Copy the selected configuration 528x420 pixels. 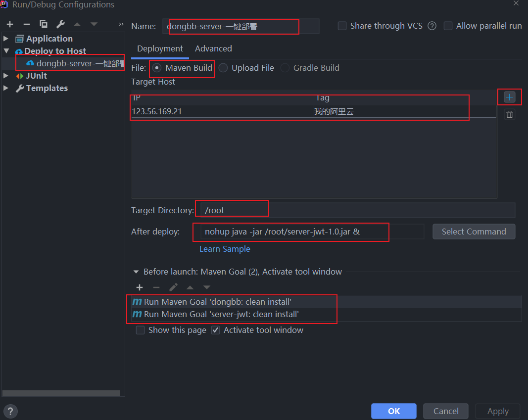(x=44, y=24)
